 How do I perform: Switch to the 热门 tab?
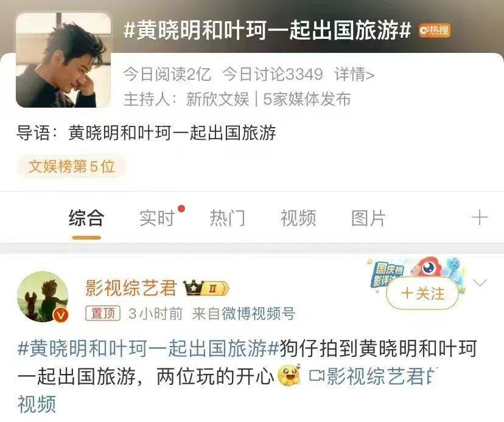[228, 218]
